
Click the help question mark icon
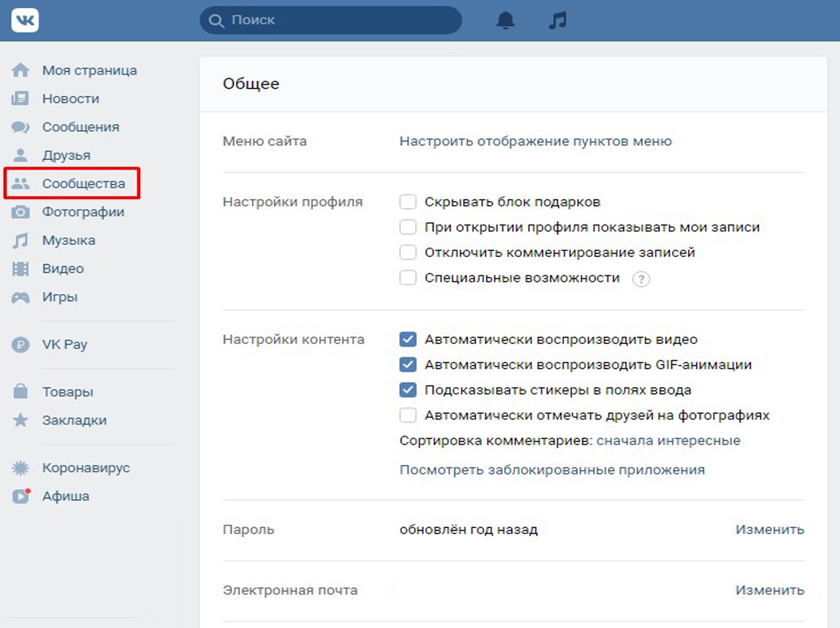coord(641,279)
